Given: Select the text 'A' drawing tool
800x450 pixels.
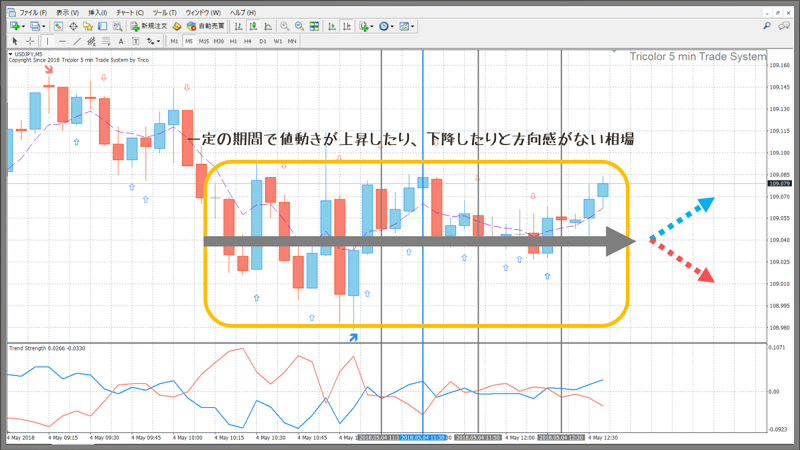Looking at the screenshot, I should tap(121, 41).
